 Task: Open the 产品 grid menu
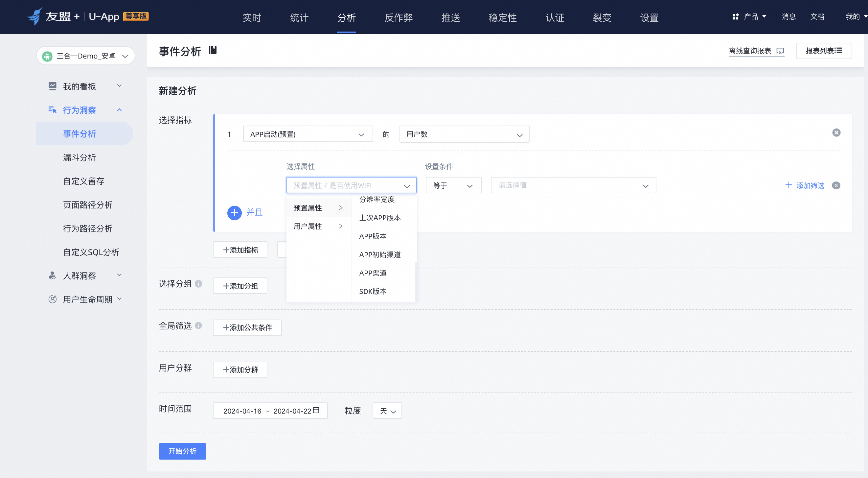point(736,17)
